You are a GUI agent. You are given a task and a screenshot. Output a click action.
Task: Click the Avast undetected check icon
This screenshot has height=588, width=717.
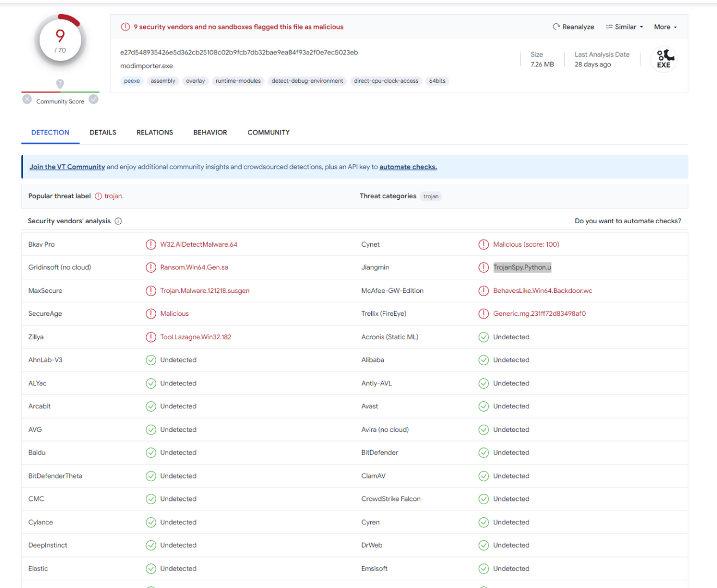(483, 406)
